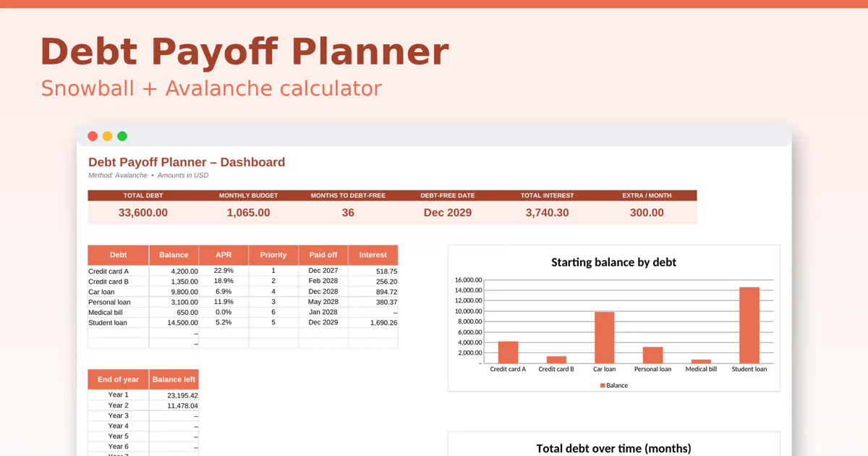Select the Credit card B row name
The width and height of the screenshot is (868, 456).
pos(109,282)
